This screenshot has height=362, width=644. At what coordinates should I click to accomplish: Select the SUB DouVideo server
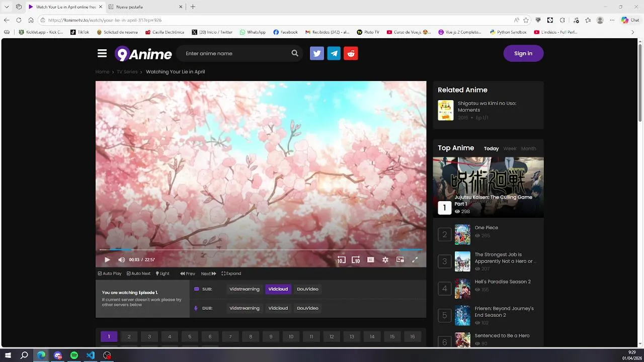[307, 289]
